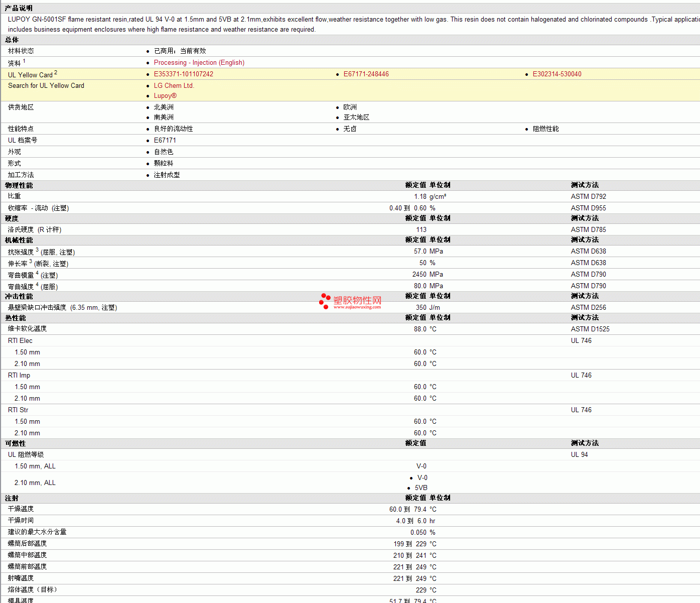This screenshot has width=700, height=603.
Task: Click the 材料状态 row label
Action: click(21, 51)
